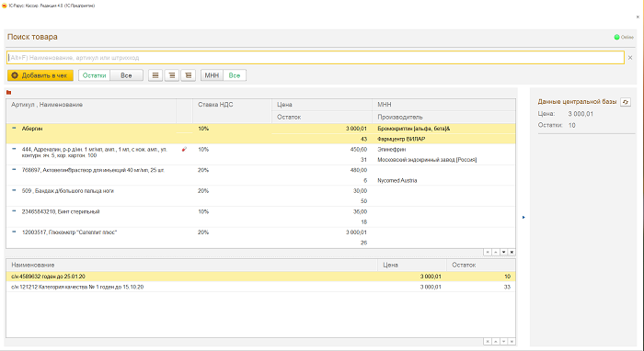Move up one row in the product table
Screen dimensions: 644x351
[495, 252]
